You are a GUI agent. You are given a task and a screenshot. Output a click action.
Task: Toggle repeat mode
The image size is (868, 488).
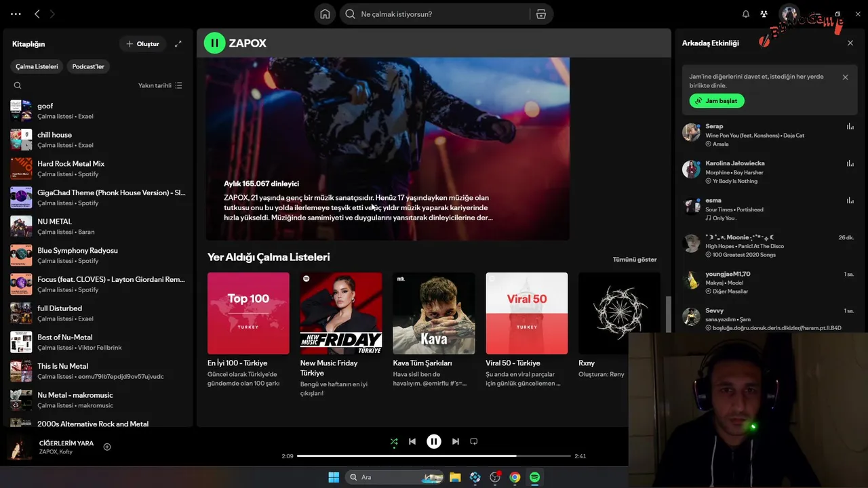pyautogui.click(x=474, y=441)
